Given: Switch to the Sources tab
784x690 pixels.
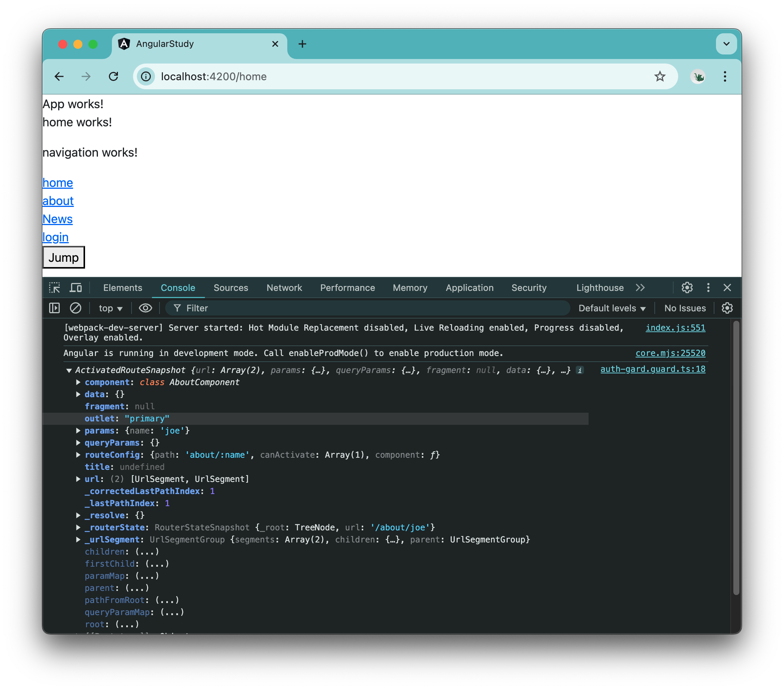Looking at the screenshot, I should (231, 287).
